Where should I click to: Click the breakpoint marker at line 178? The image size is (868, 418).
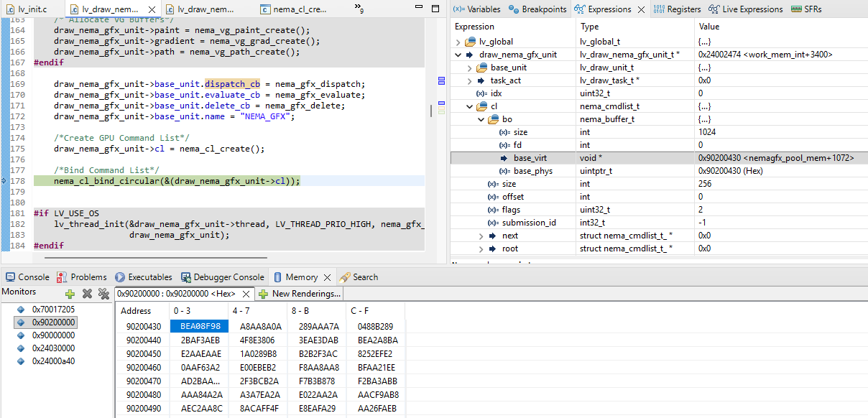pyautogui.click(x=4, y=181)
